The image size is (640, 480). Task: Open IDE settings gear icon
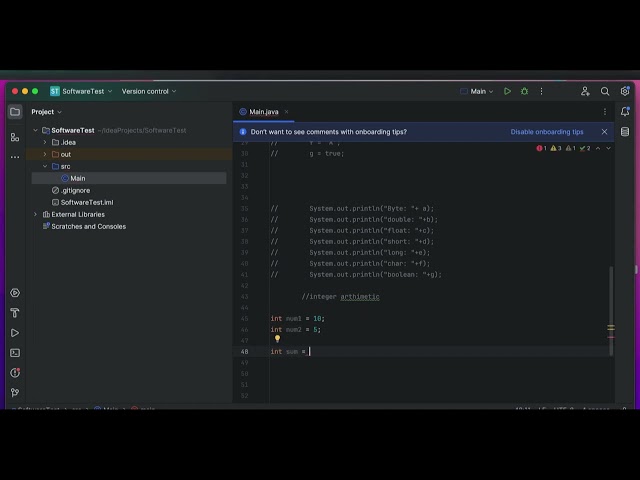[x=625, y=91]
